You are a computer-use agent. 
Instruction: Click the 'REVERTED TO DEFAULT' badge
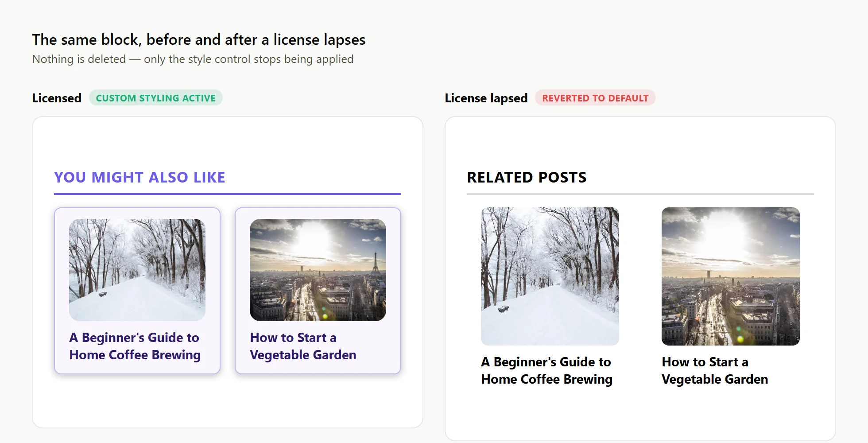pyautogui.click(x=595, y=98)
